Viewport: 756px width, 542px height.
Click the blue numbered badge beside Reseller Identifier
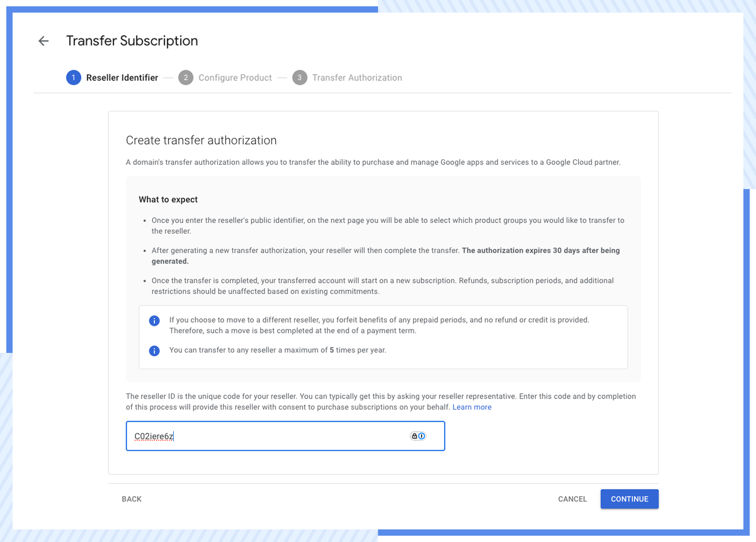coord(73,77)
